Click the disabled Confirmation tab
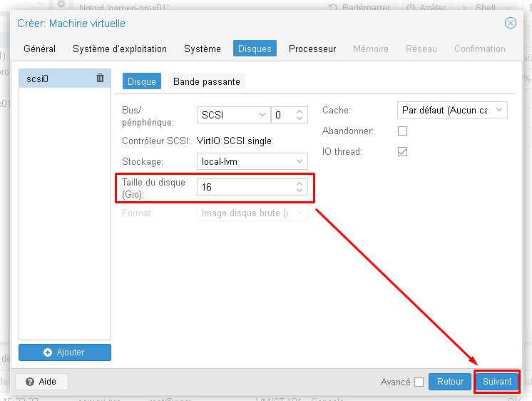532x401 pixels. point(479,49)
